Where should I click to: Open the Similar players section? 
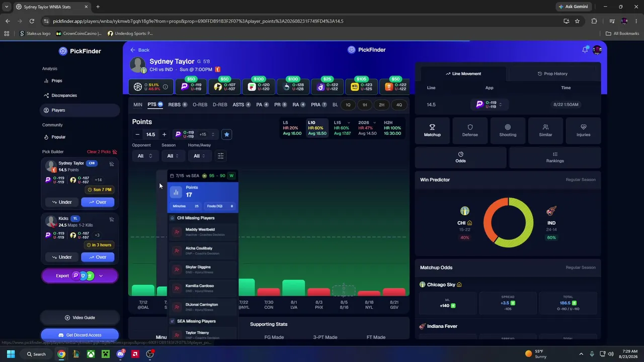545,130
